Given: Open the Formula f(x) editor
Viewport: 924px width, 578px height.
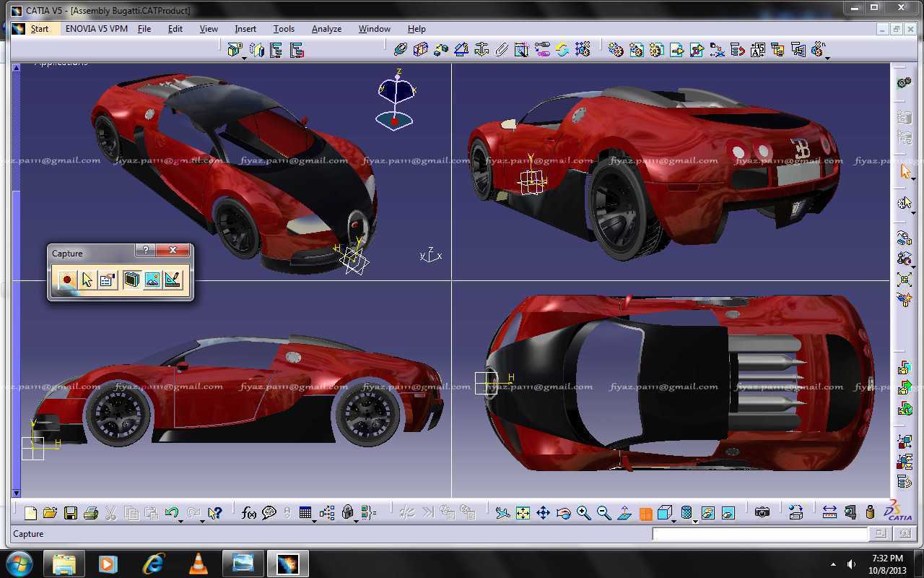Looking at the screenshot, I should tap(249, 513).
